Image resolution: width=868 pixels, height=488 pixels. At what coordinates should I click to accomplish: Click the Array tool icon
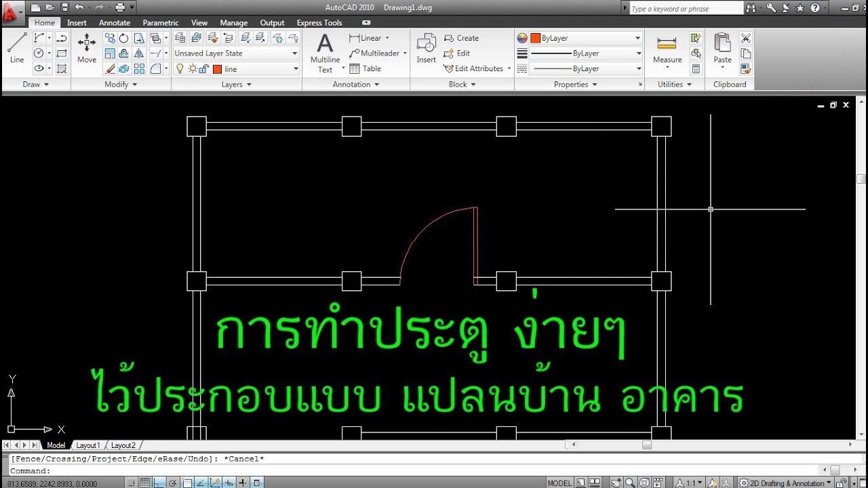pos(139,68)
